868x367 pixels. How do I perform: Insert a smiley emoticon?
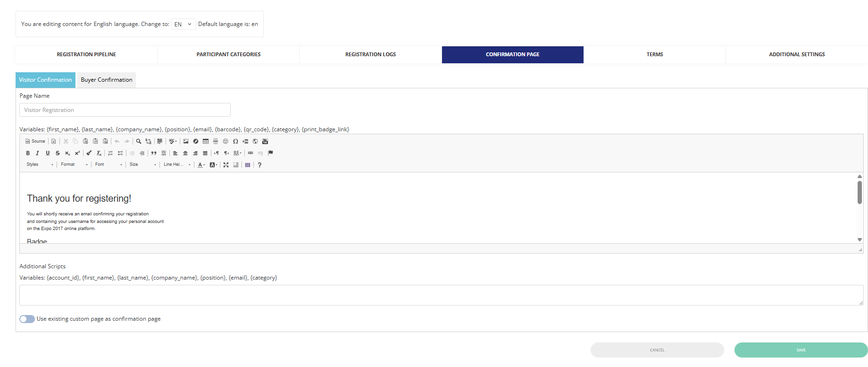(225, 141)
